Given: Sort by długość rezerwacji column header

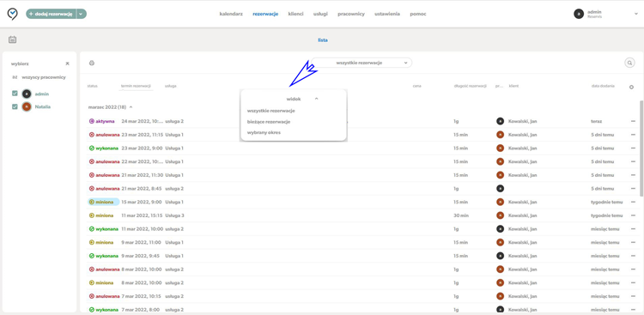Looking at the screenshot, I should (471, 86).
